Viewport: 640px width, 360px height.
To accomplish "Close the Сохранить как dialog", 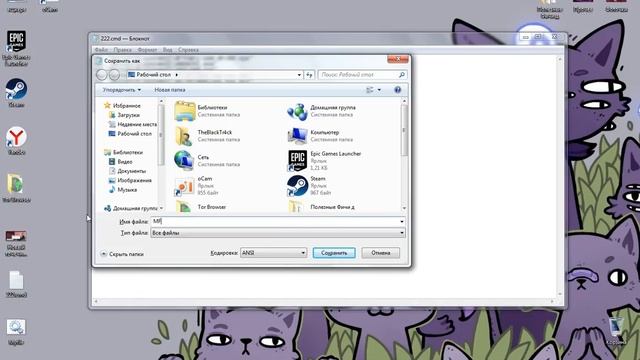I will tap(398, 59).
